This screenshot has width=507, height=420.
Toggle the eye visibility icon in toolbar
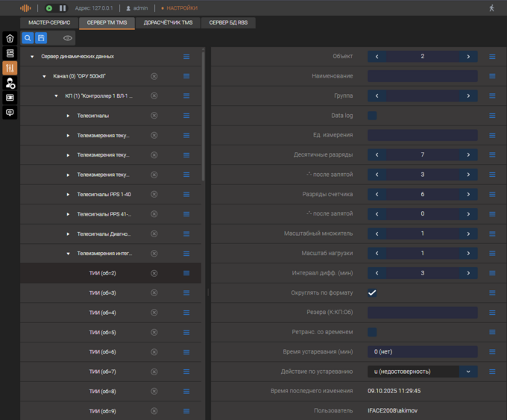coord(68,38)
